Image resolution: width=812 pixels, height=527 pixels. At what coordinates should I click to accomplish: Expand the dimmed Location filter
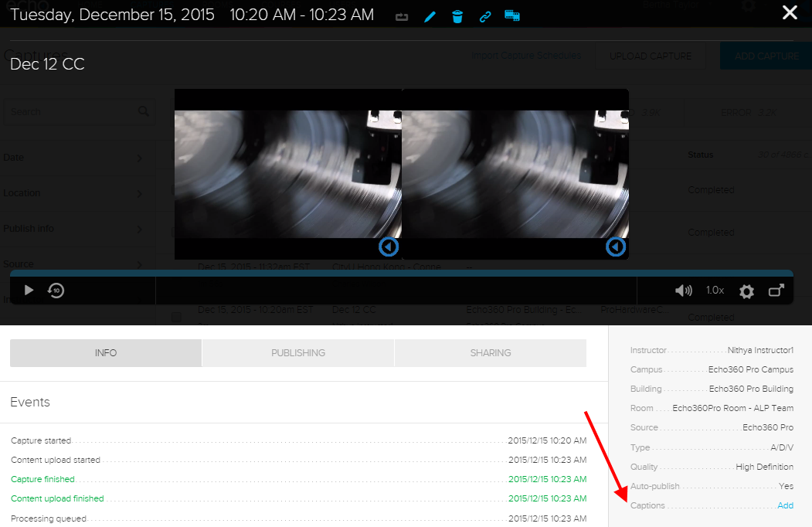73,193
